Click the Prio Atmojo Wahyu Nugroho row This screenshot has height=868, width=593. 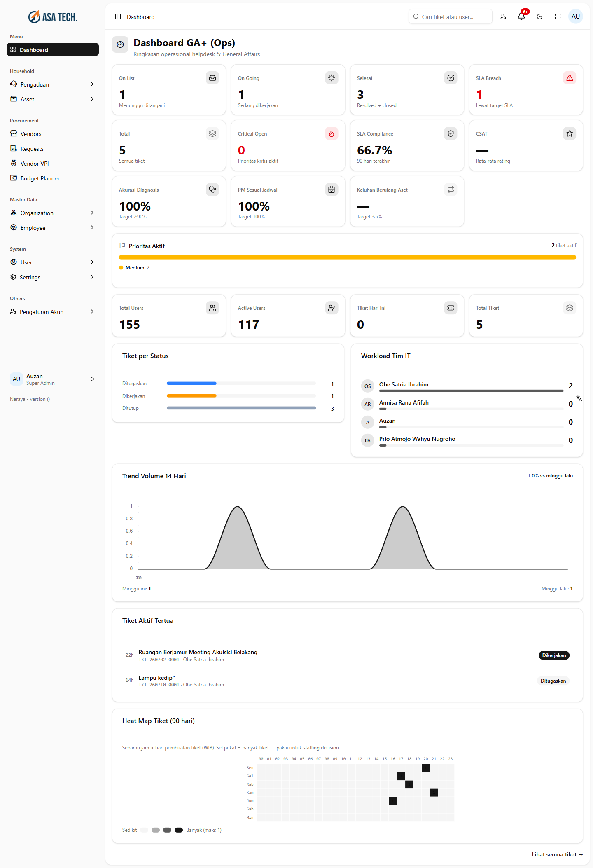coord(467,440)
